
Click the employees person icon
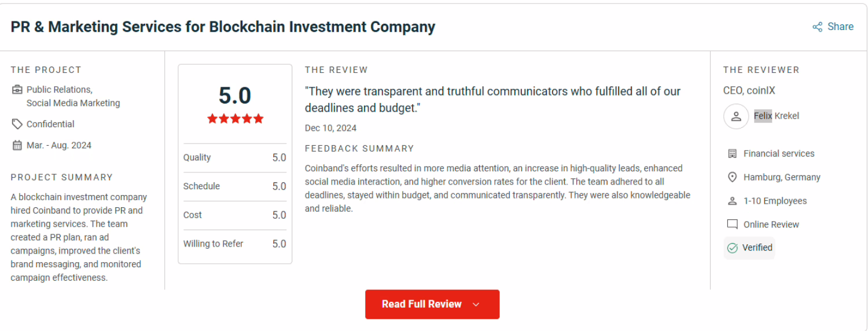pos(732,201)
